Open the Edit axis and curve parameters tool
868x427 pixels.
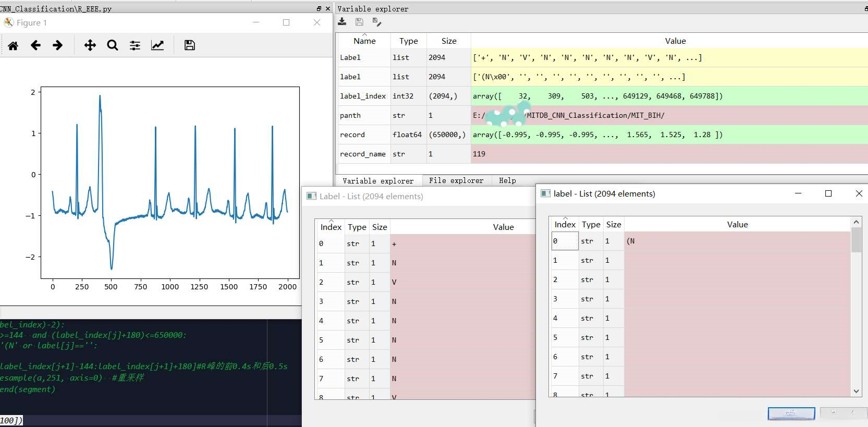pyautogui.click(x=157, y=46)
